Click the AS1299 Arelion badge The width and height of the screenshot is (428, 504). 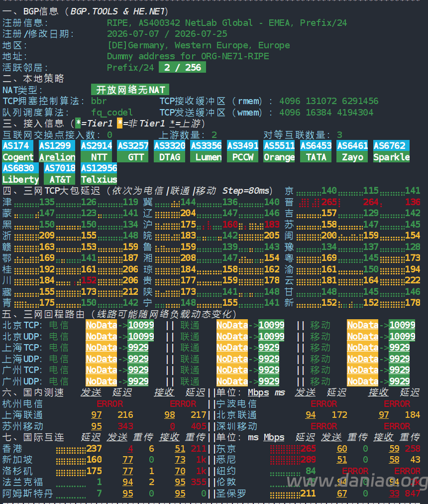pos(57,151)
